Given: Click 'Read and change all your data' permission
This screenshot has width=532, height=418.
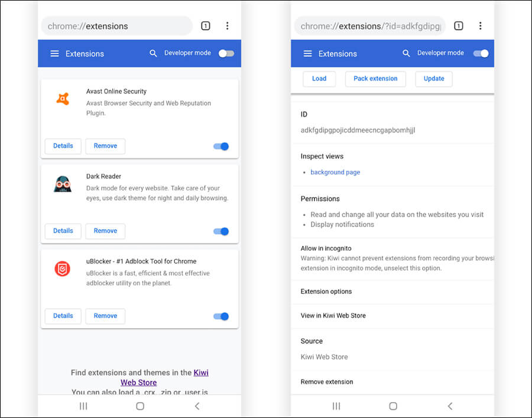Looking at the screenshot, I should coord(397,215).
